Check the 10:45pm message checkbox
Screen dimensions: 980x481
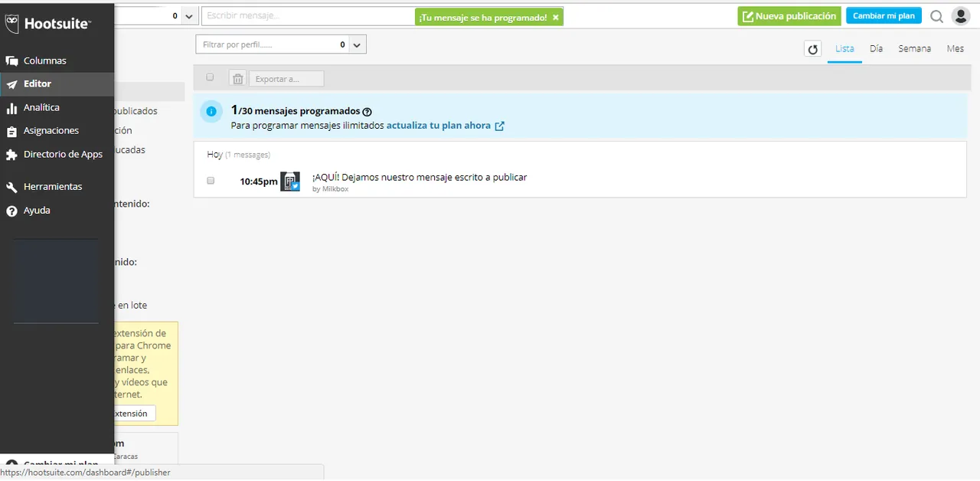click(x=211, y=181)
